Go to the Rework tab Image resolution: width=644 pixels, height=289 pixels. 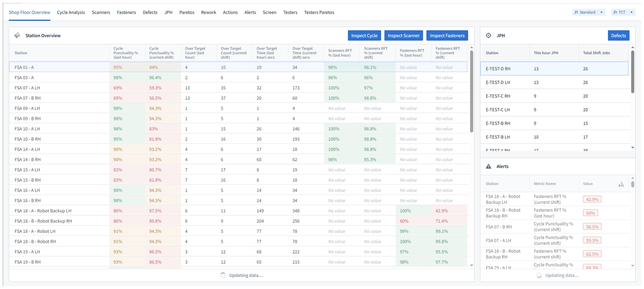click(208, 12)
